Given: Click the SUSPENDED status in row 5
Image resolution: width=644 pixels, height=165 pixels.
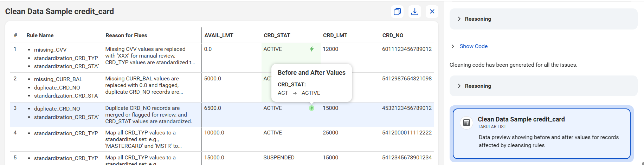Looking at the screenshot, I should [x=279, y=158].
